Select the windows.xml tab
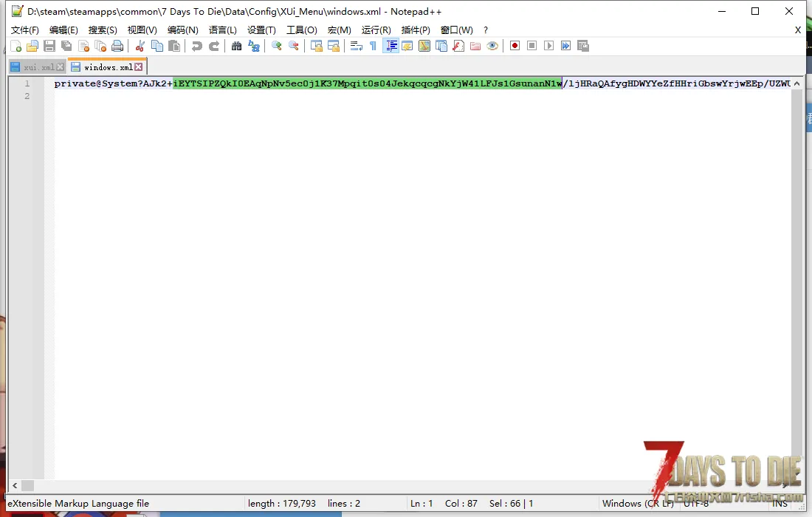 108,66
